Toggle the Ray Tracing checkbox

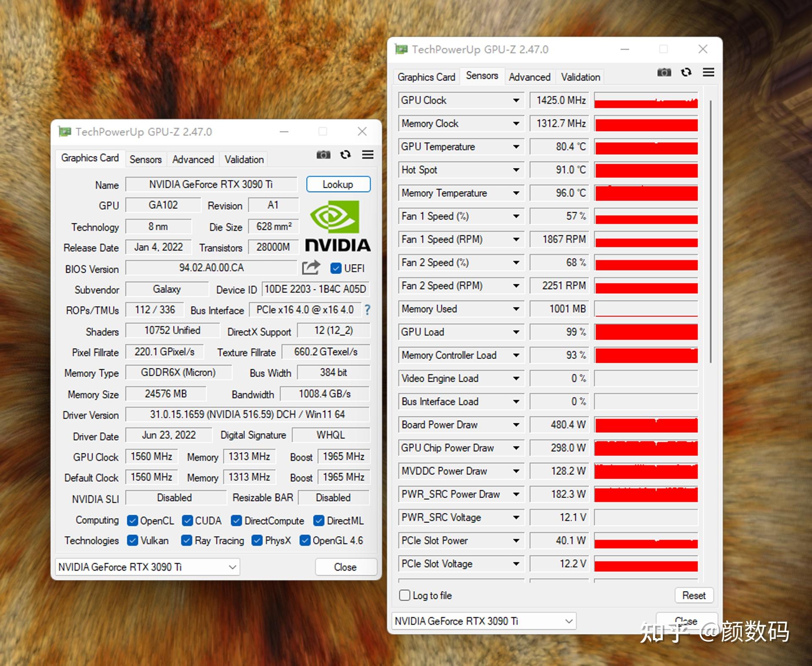[x=186, y=540]
